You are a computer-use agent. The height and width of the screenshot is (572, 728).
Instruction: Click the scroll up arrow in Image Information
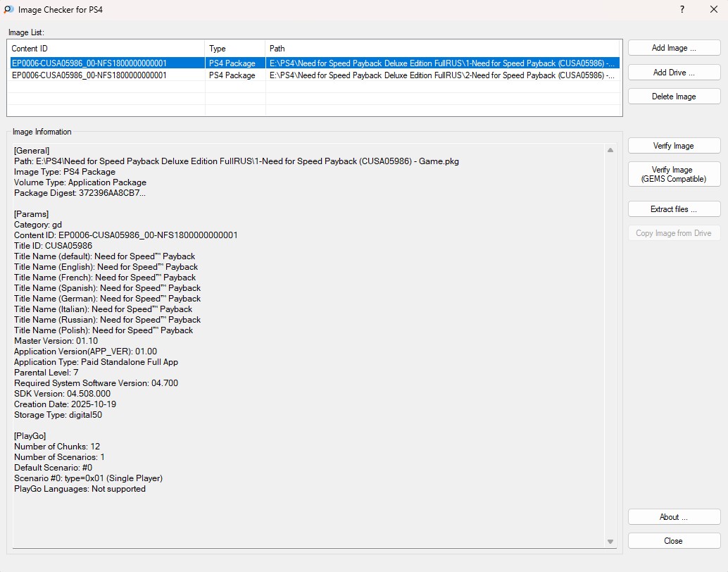coord(610,150)
